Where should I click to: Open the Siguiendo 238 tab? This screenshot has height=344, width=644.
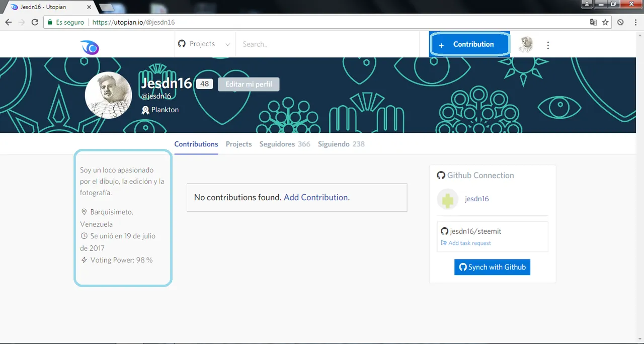coord(341,144)
